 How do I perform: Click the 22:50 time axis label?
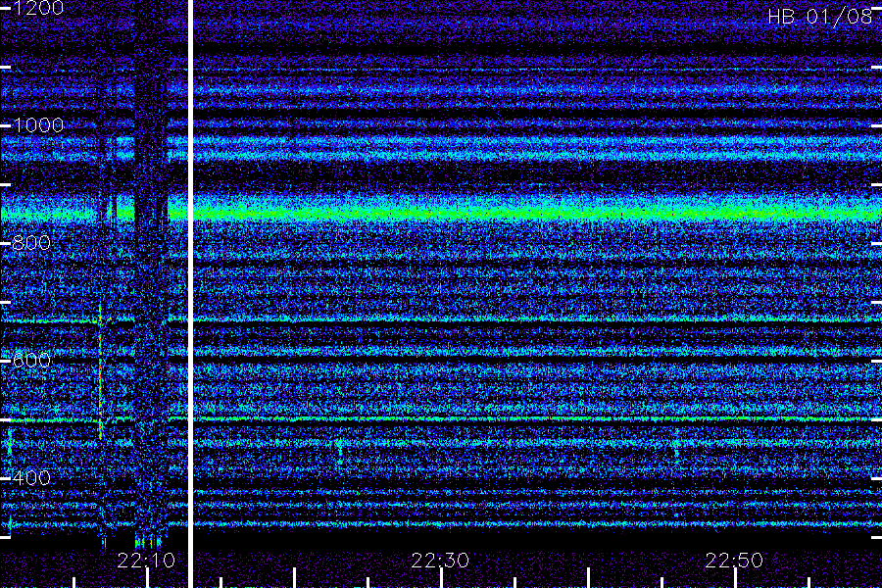pos(734,560)
